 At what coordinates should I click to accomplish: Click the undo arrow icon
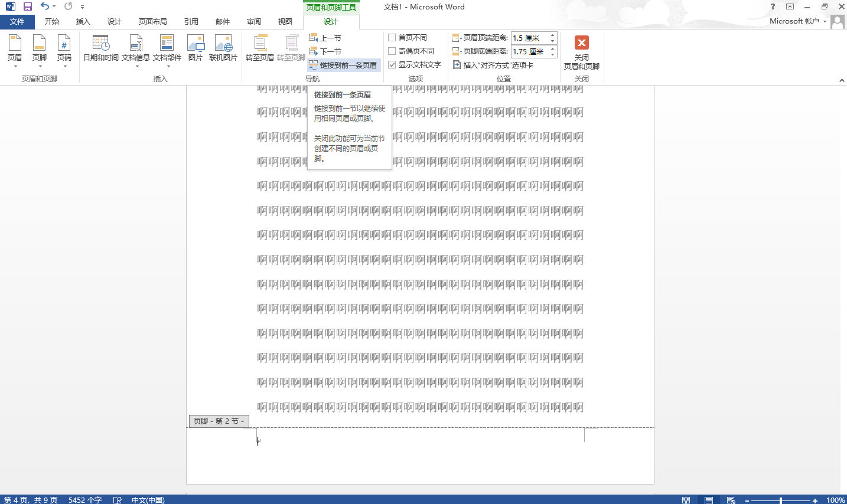tap(44, 6)
